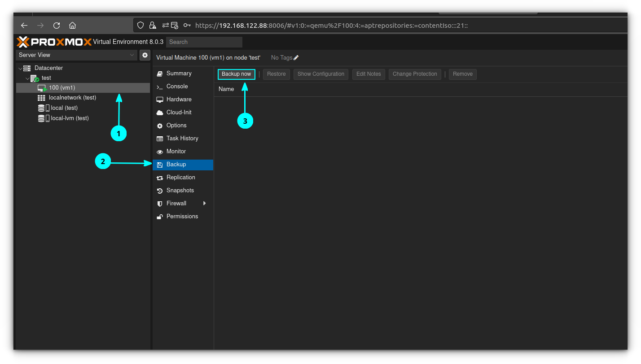
Task: Go to browser home icon
Action: point(72,26)
